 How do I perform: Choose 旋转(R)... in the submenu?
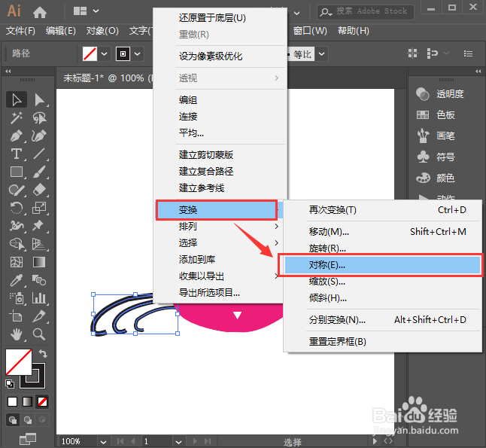pyautogui.click(x=382, y=248)
